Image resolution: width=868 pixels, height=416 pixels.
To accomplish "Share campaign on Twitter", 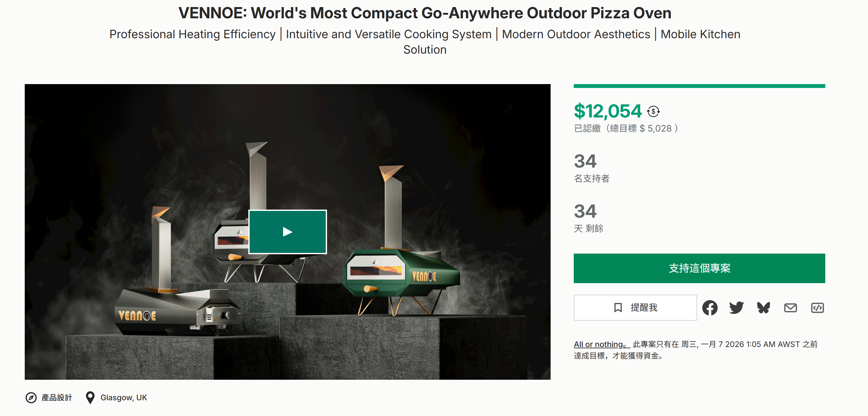I will [x=736, y=308].
